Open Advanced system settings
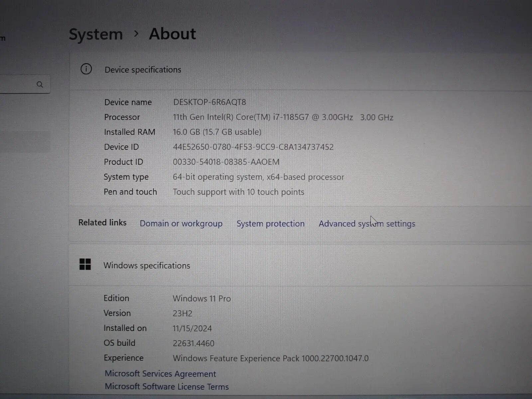The width and height of the screenshot is (532, 399). tap(367, 224)
